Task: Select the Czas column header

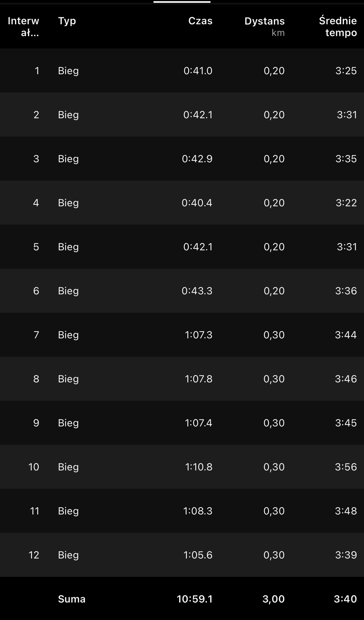Action: (200, 21)
